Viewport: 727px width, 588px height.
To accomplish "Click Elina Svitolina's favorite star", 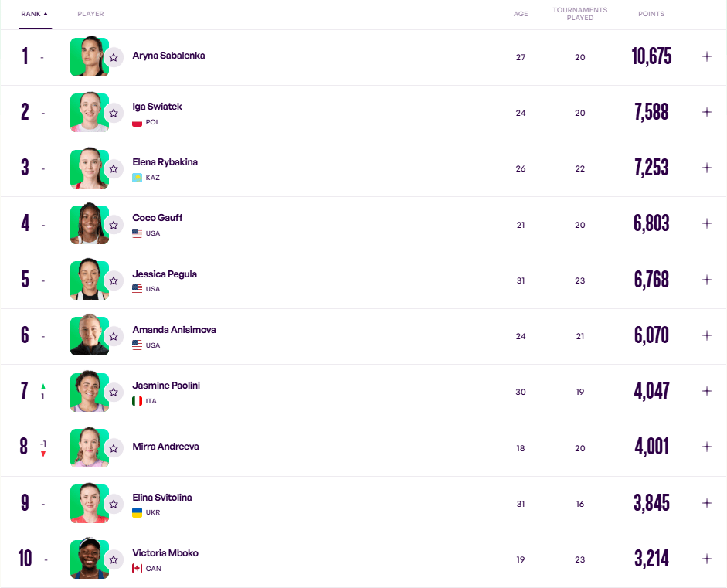I will click(x=114, y=504).
